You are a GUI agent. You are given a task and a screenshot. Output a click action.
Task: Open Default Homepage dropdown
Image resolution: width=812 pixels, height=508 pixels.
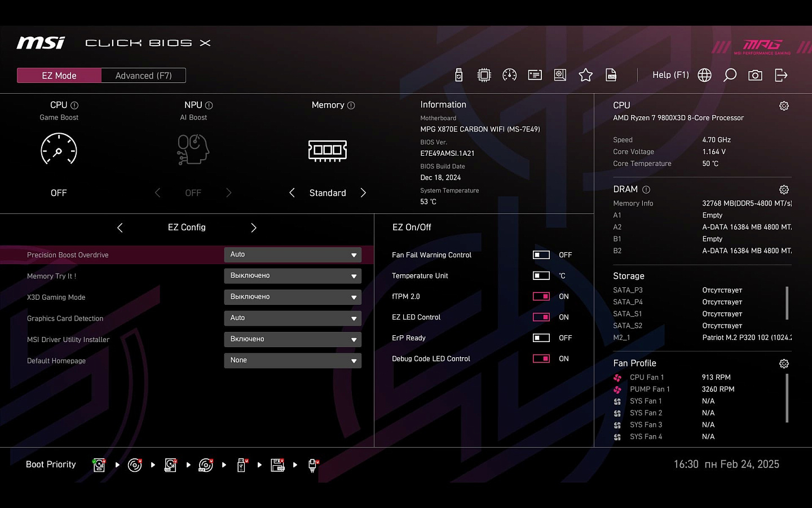[293, 361]
